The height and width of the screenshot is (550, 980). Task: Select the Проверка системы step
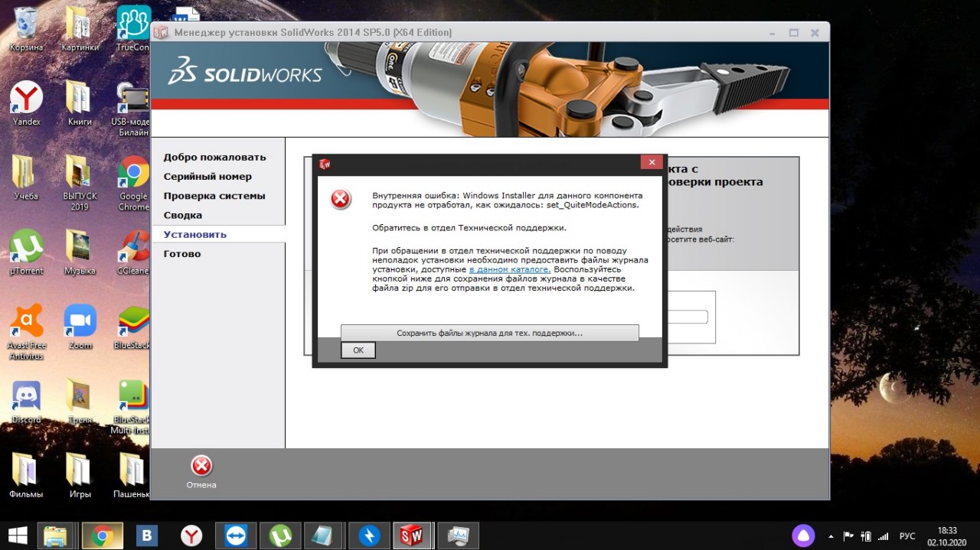coord(214,196)
